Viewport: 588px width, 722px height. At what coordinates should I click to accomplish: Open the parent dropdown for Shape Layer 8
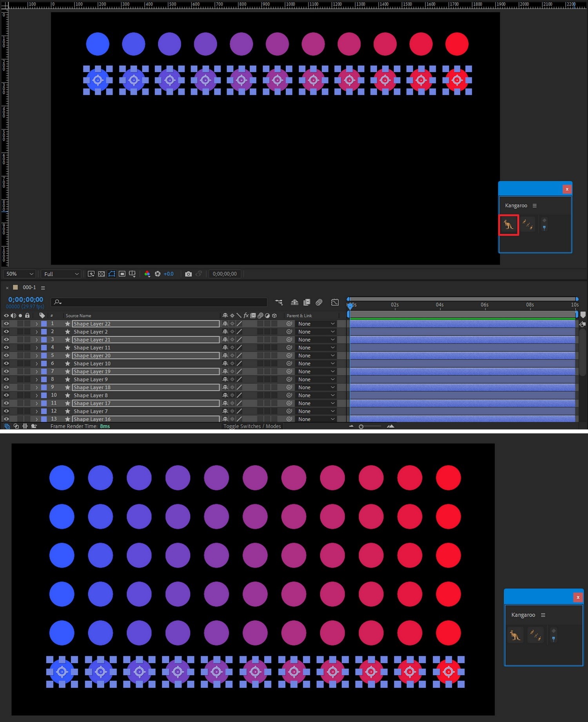point(316,395)
